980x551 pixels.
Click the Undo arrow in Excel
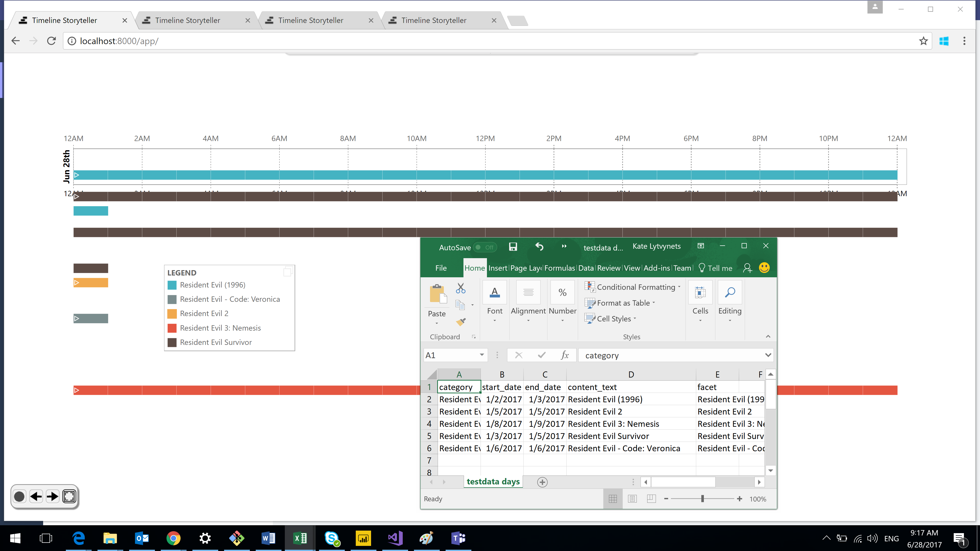(x=539, y=247)
